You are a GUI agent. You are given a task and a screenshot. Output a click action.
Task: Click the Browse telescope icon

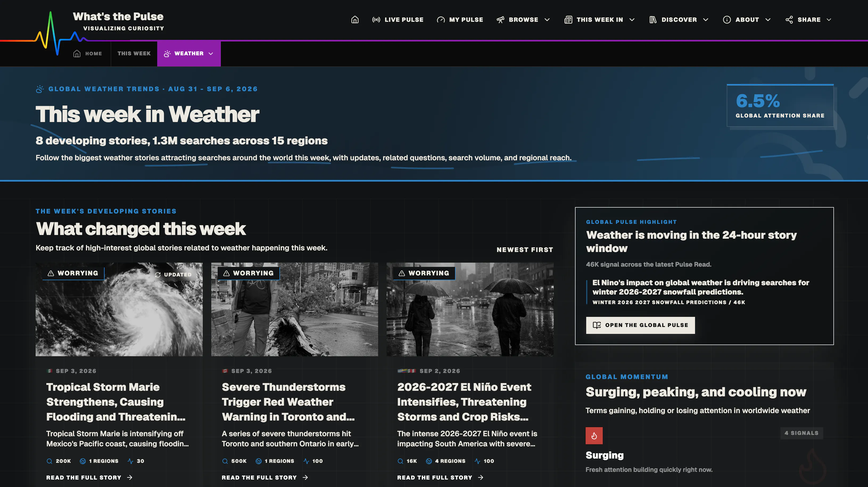(x=500, y=19)
